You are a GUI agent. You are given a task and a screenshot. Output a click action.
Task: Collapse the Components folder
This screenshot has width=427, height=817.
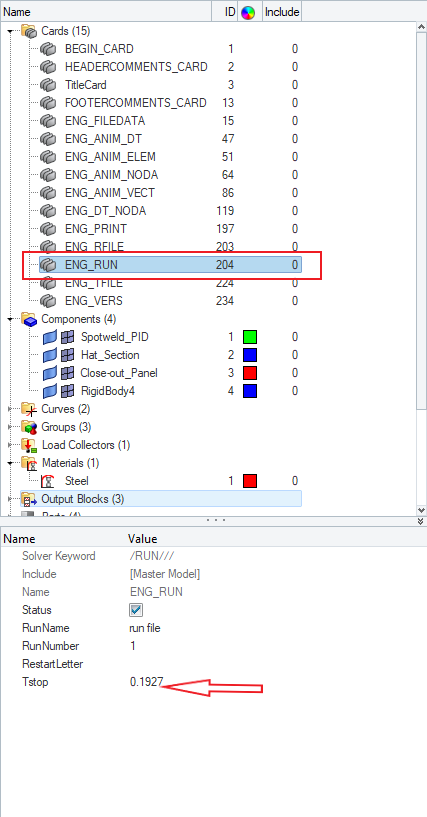10,319
